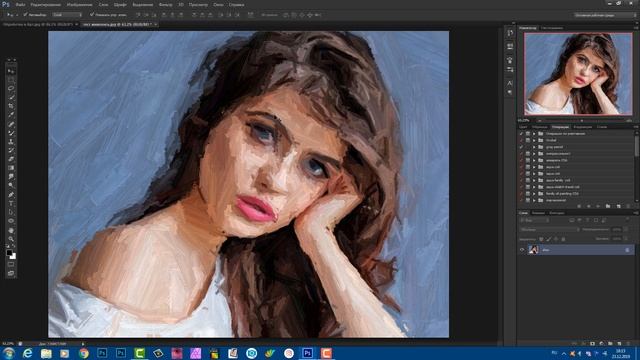Switch to the Контуры tab
640x360 pixels.
pos(557,213)
